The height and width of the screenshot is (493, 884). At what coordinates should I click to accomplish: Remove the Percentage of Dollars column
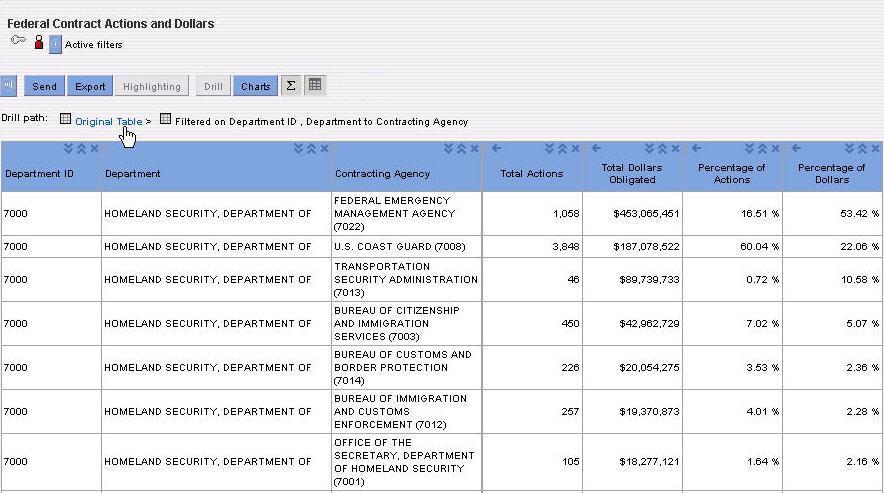click(x=876, y=148)
